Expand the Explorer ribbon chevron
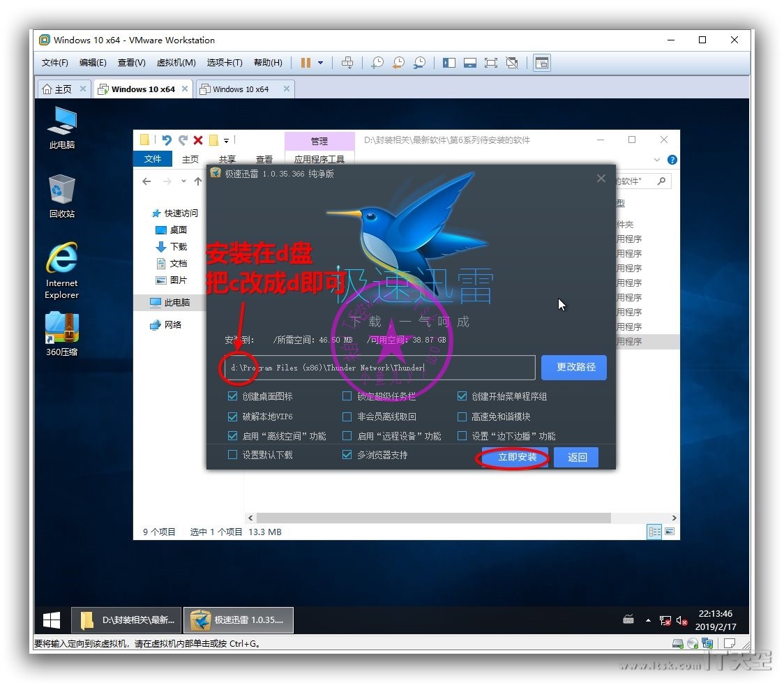Screen dimensions: 784x683 pos(657,160)
